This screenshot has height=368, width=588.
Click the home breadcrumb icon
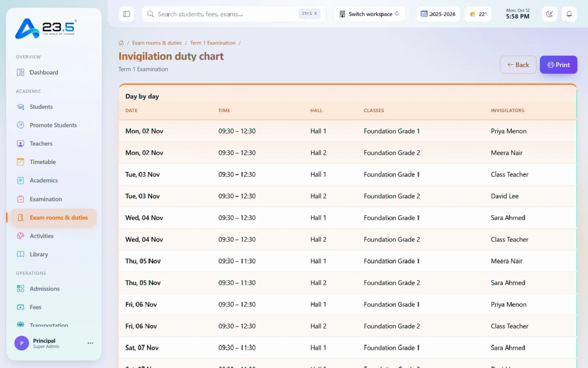tap(121, 43)
